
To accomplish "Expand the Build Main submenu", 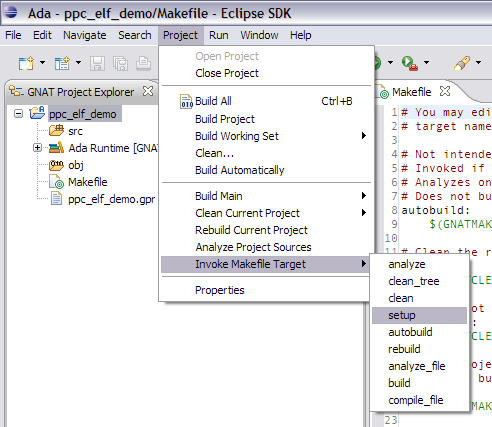I will point(266,196).
